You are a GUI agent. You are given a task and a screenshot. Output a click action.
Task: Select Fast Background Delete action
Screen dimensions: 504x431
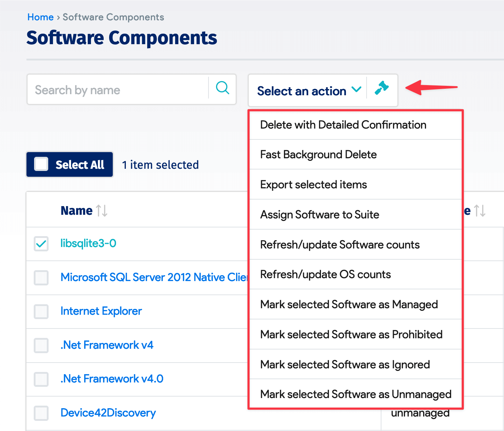click(x=318, y=154)
